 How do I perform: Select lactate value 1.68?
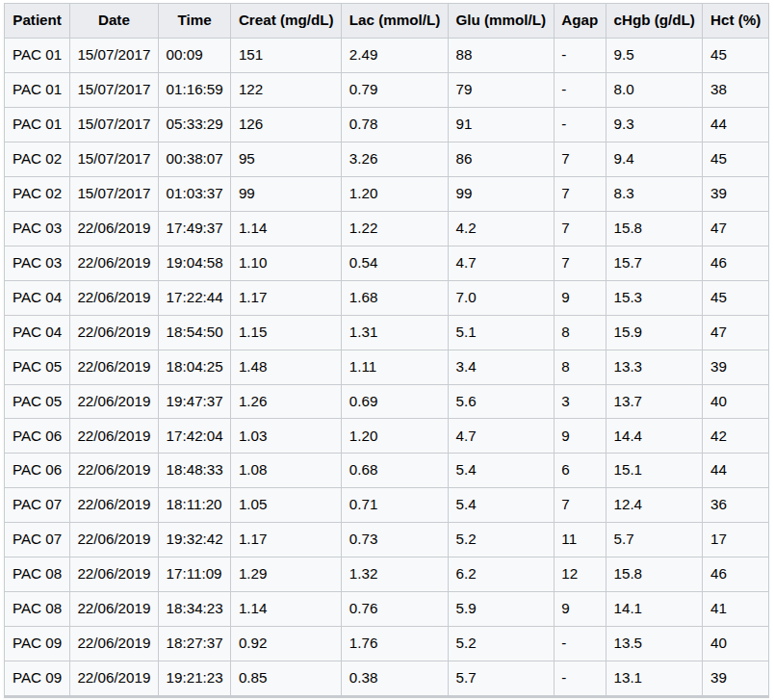(x=395, y=298)
